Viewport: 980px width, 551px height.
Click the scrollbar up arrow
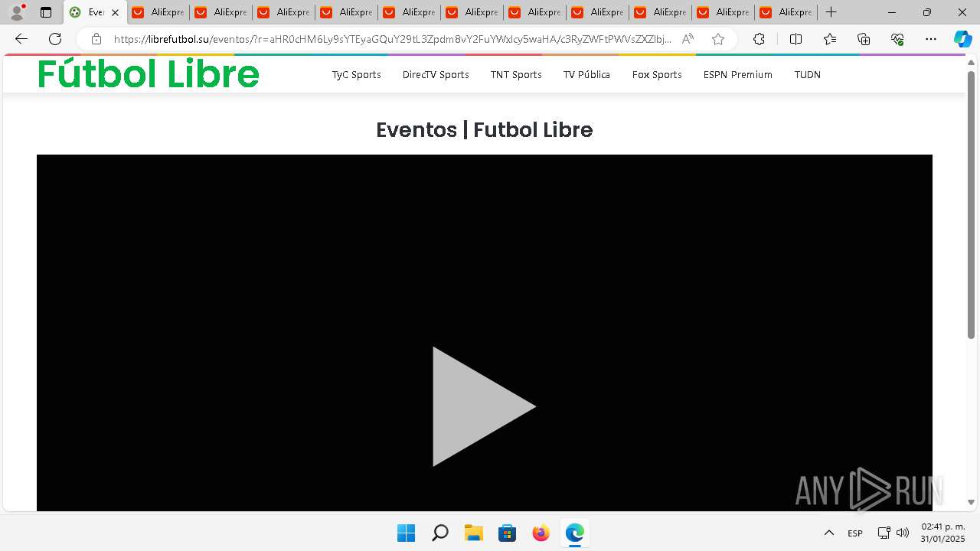(x=971, y=62)
